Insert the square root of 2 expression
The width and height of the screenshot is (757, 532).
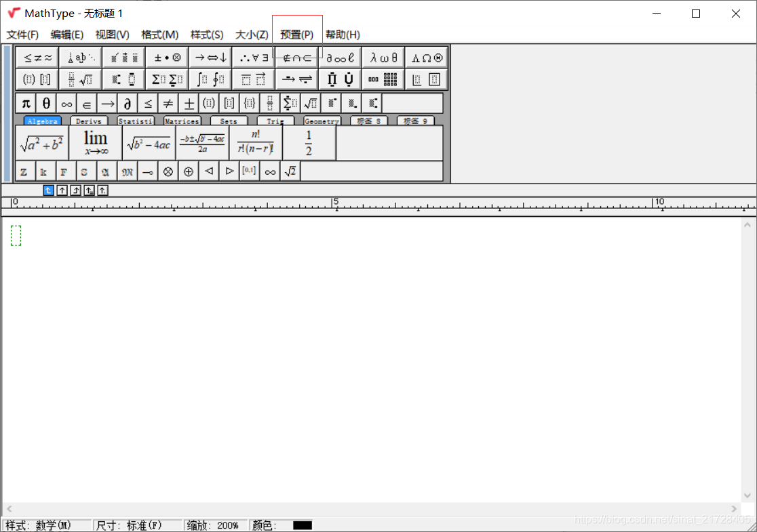pos(290,171)
